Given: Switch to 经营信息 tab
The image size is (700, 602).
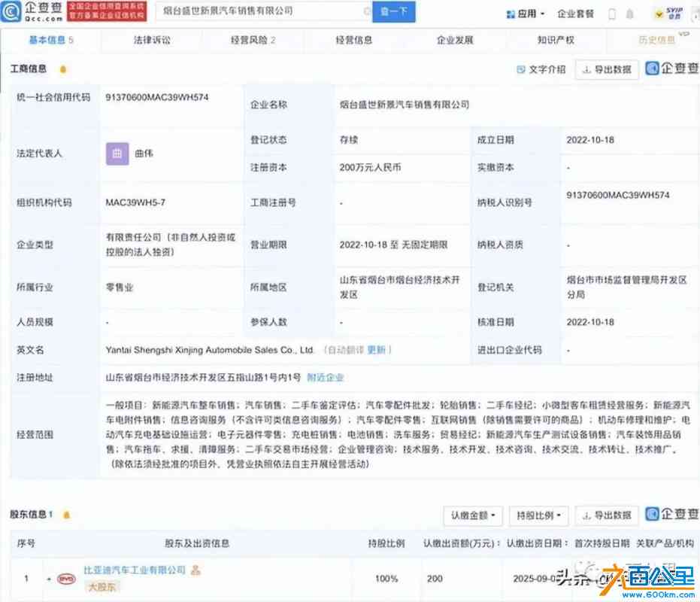Looking at the screenshot, I should click(x=353, y=40).
